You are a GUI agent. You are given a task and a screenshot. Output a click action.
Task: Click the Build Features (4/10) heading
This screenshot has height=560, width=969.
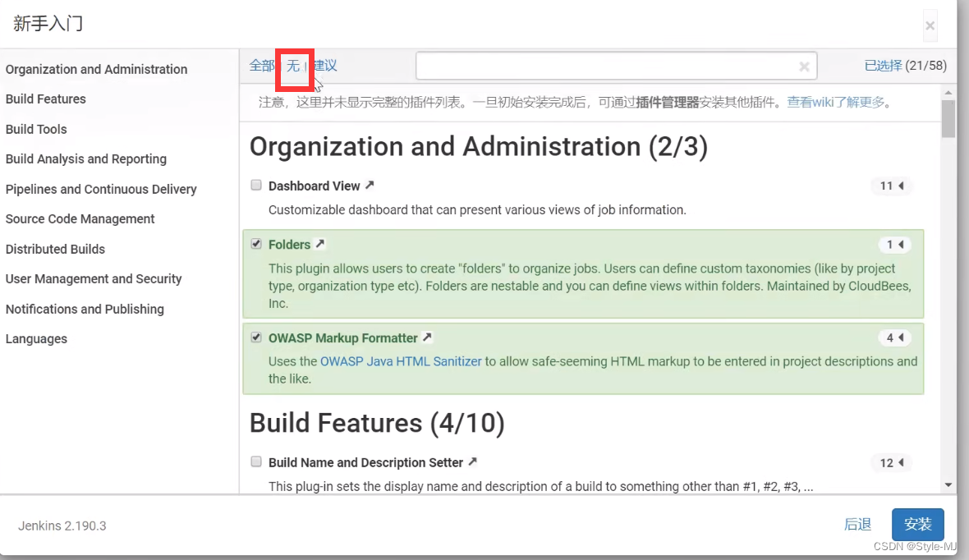(x=377, y=424)
